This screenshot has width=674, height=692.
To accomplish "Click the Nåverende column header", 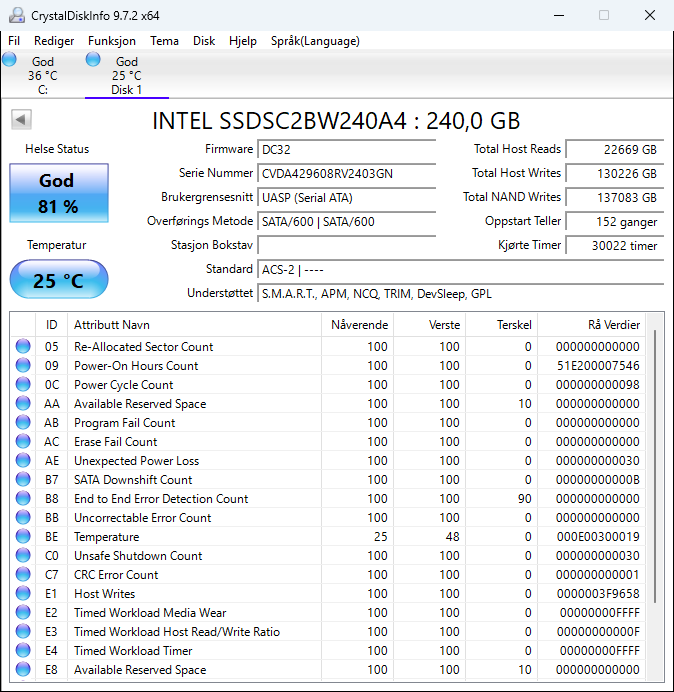I will click(x=358, y=325).
